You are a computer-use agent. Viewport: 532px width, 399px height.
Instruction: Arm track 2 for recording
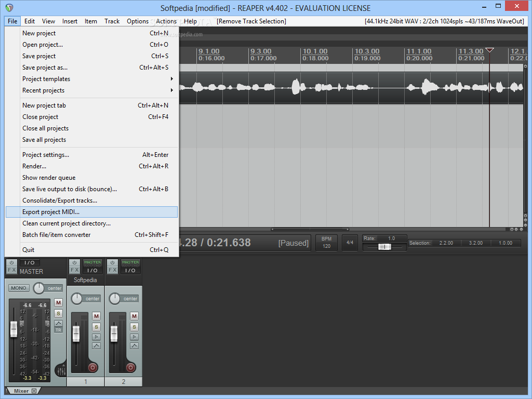coord(130,367)
